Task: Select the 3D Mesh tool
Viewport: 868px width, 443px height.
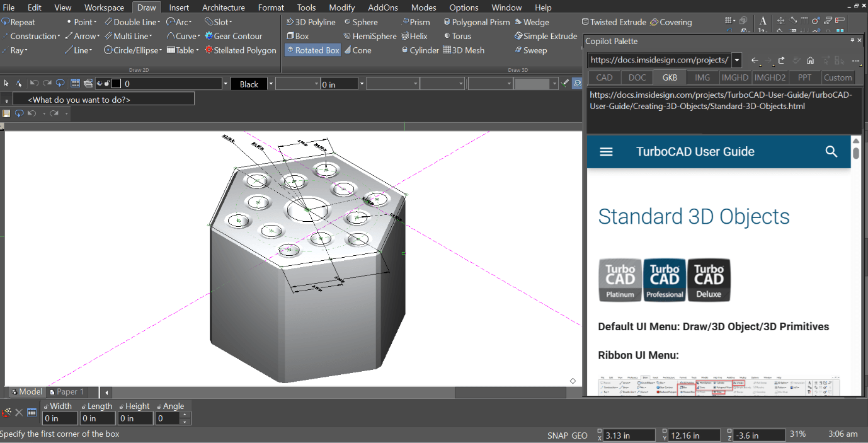Action: 463,50
